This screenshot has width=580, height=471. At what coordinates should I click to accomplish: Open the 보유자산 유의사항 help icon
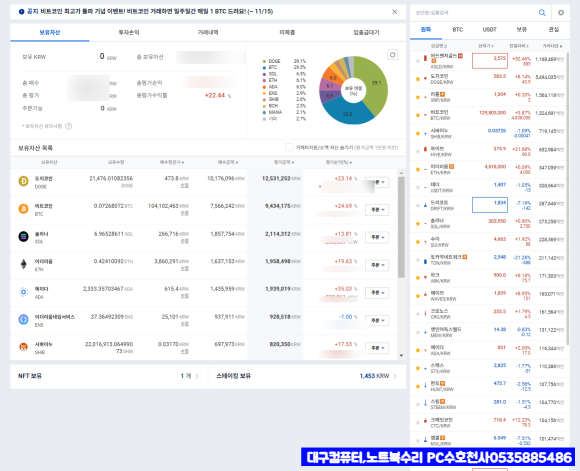[x=68, y=126]
